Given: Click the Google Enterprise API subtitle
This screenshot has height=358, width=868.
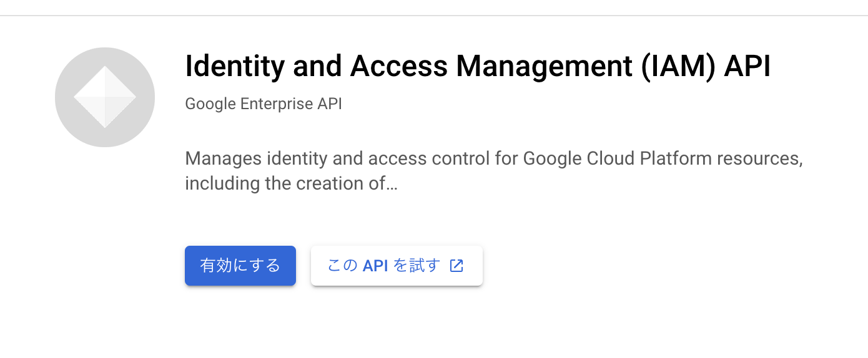Looking at the screenshot, I should [264, 104].
